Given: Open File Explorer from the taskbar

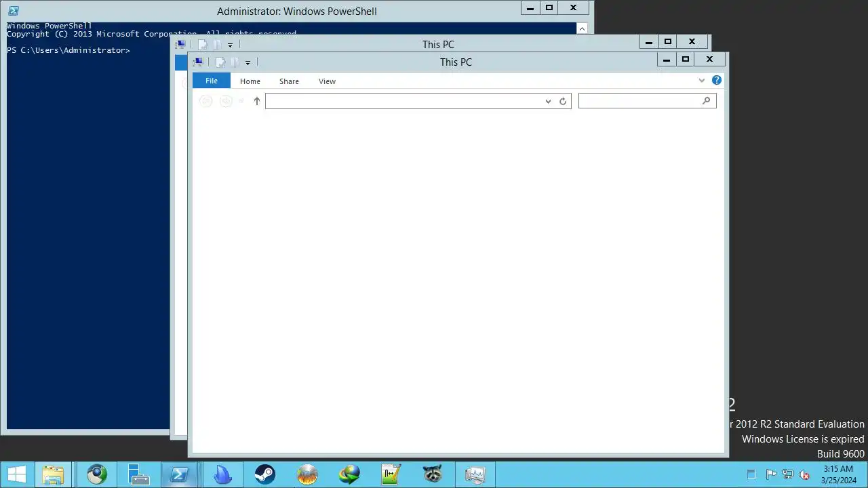Looking at the screenshot, I should [53, 474].
